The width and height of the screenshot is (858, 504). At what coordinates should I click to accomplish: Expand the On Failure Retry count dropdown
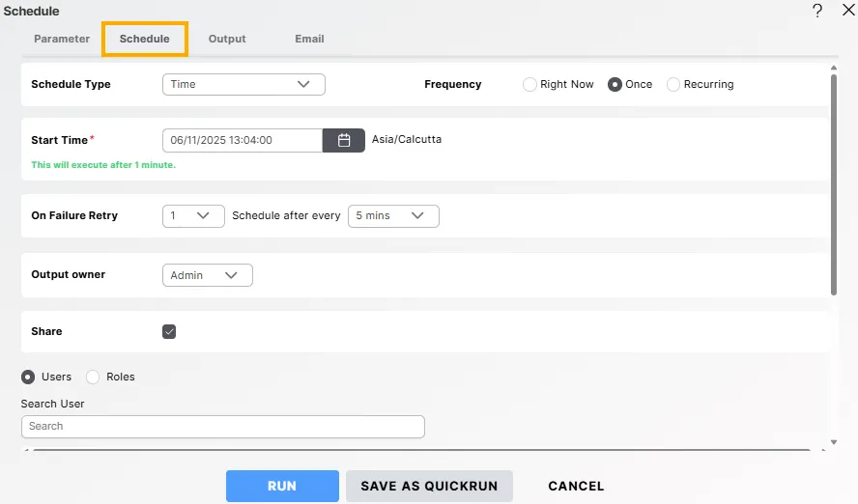193,216
